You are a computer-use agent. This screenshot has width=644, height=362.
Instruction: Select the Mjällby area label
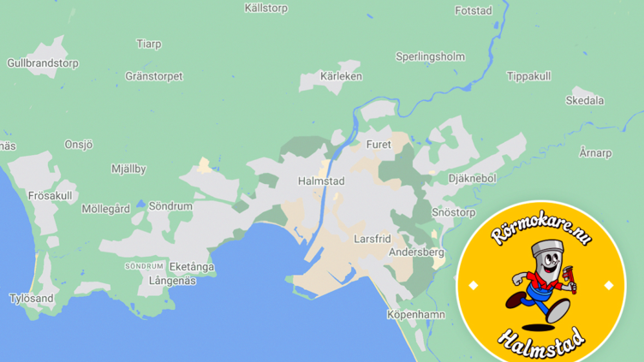[x=128, y=169]
